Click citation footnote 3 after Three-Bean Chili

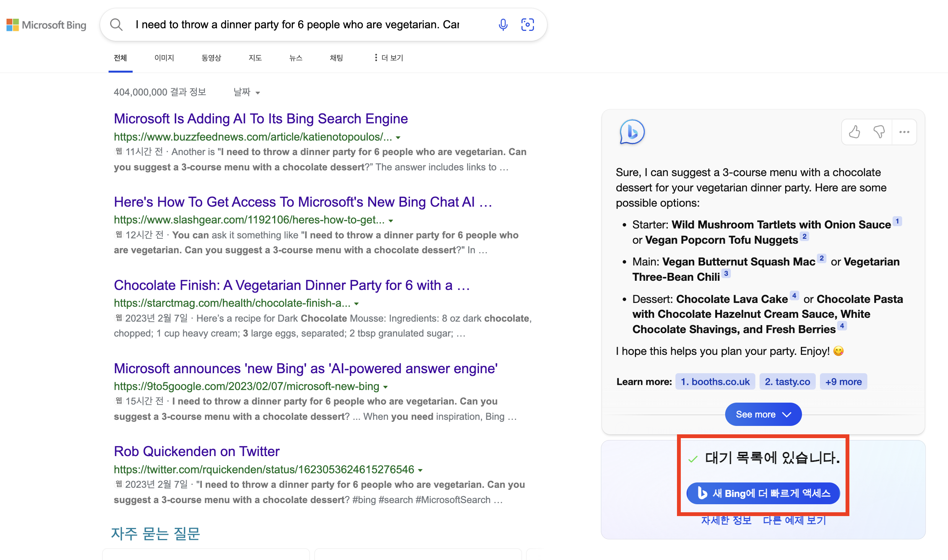[726, 274]
